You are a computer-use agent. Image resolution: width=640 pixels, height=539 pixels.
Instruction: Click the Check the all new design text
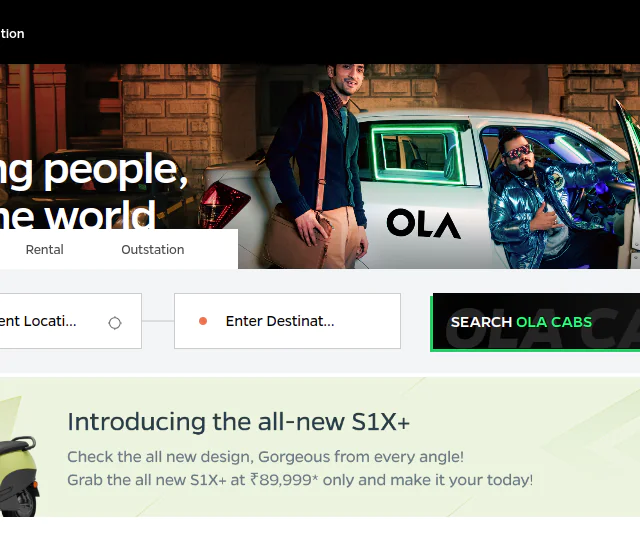[265, 457]
